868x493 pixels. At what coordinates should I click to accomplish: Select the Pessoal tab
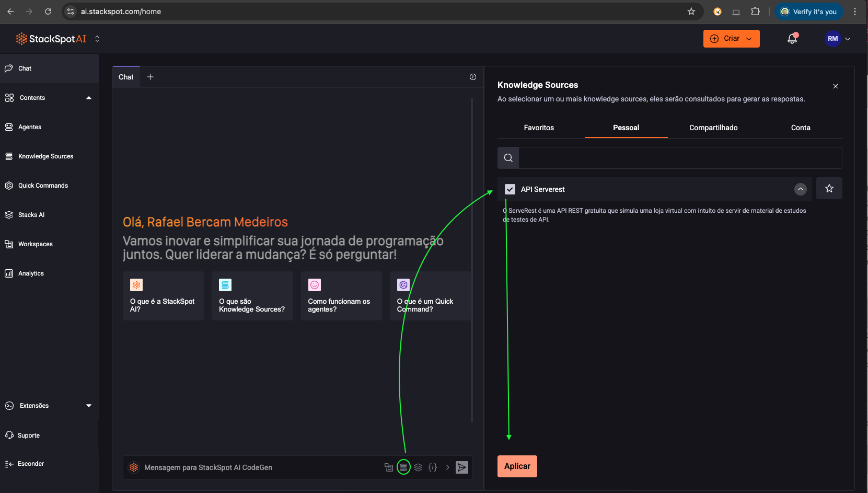click(x=626, y=128)
